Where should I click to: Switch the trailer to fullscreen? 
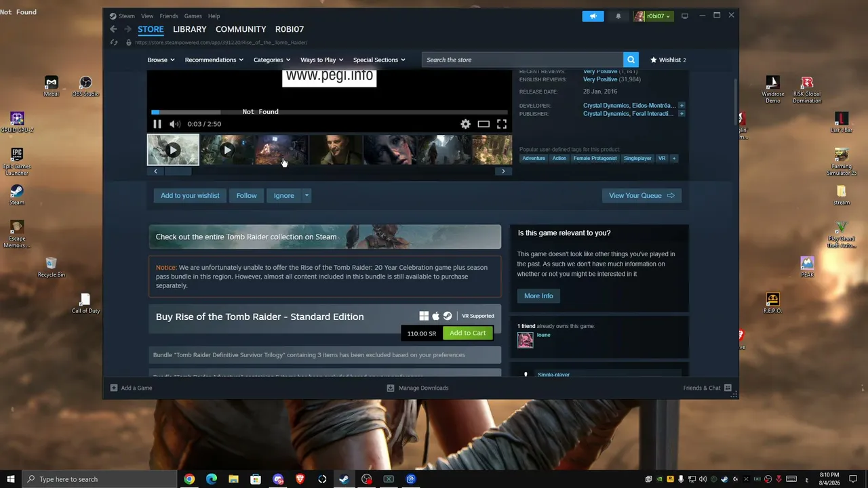tap(502, 124)
